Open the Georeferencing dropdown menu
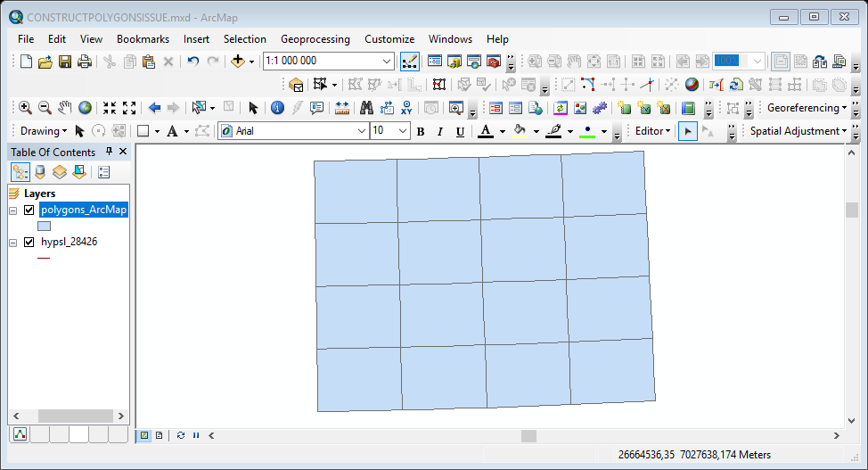The image size is (868, 470). [x=807, y=108]
